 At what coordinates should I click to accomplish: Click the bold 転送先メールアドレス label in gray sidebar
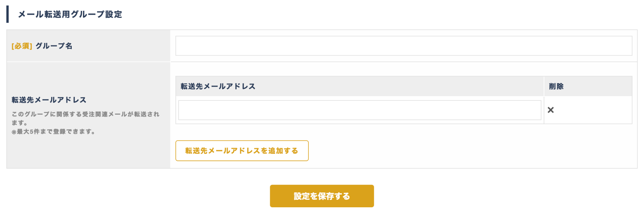tap(49, 100)
